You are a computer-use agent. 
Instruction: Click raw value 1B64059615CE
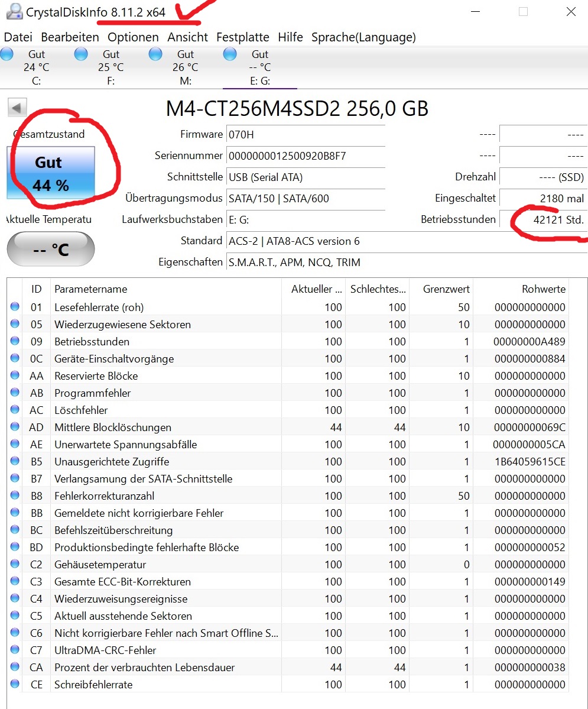pyautogui.click(x=529, y=462)
